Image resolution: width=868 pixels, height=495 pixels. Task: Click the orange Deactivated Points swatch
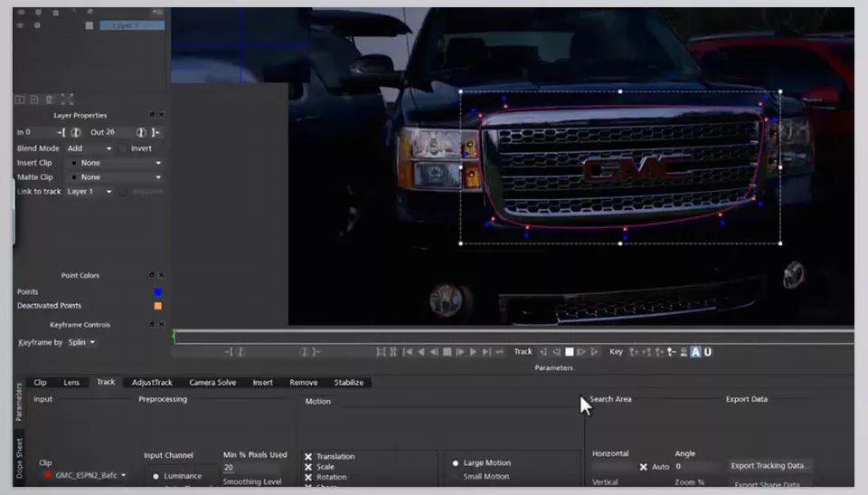(157, 306)
